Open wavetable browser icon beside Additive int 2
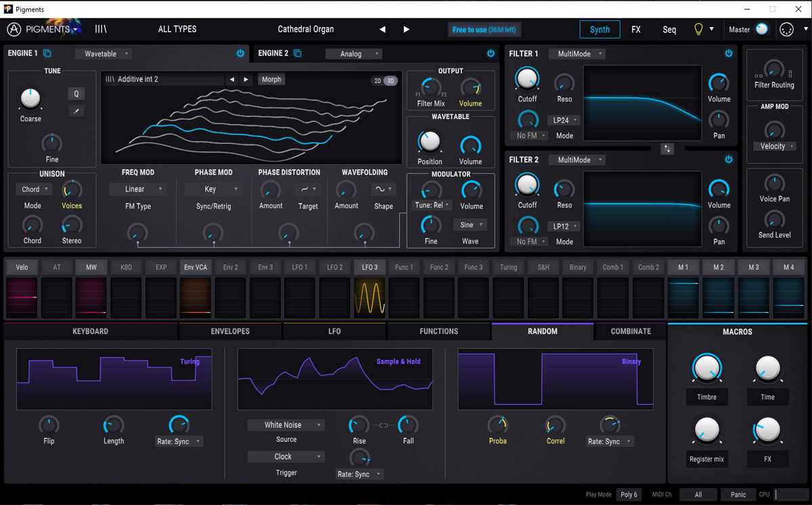 pos(110,79)
